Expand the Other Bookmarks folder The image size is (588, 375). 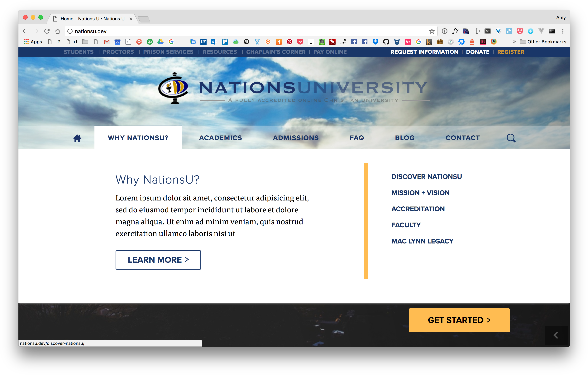(x=543, y=42)
